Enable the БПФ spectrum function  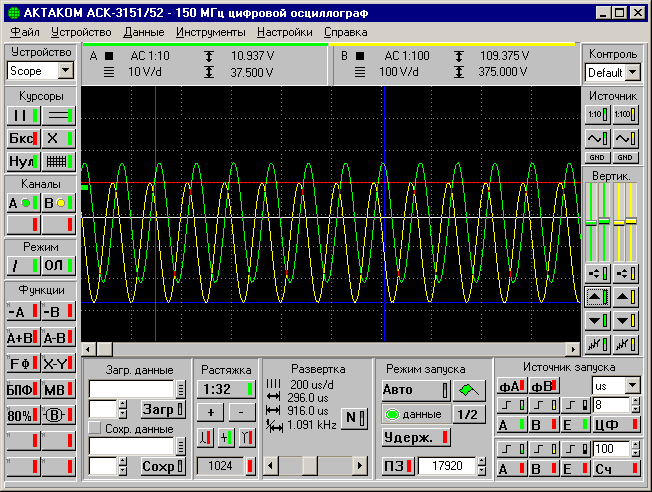(x=24, y=390)
